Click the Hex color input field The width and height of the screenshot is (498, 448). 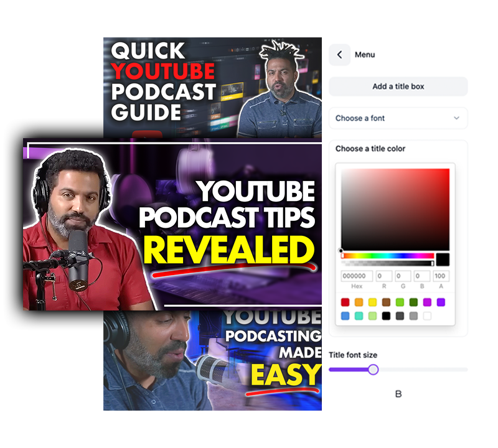click(357, 276)
